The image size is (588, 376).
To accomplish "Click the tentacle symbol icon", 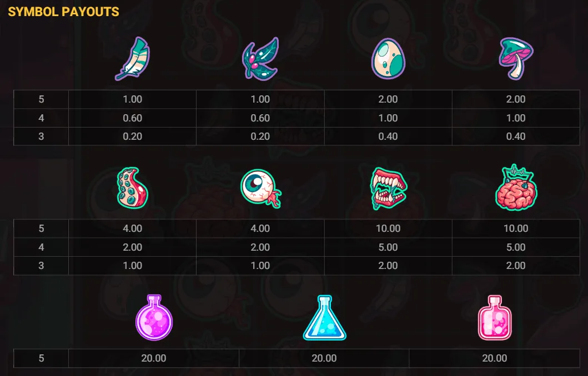I will [132, 189].
